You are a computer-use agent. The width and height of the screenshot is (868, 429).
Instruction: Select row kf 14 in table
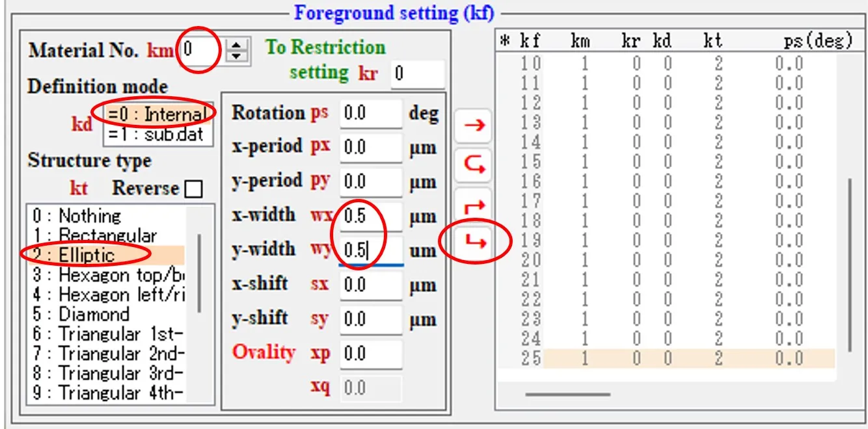[x=667, y=142]
